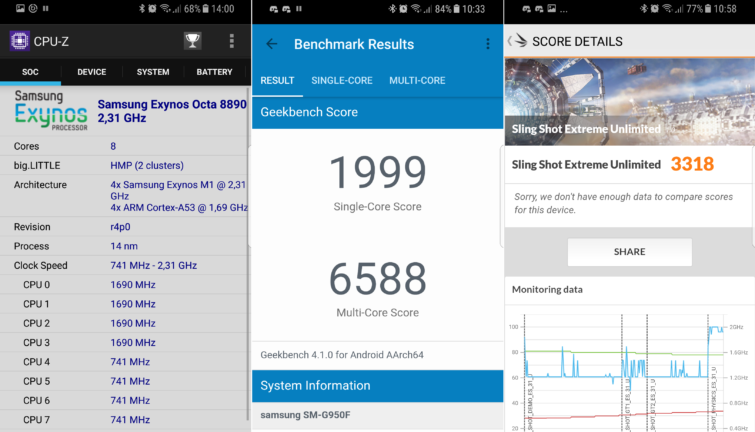
Task: Select the CPU 1 frequency row
Action: pos(123,304)
